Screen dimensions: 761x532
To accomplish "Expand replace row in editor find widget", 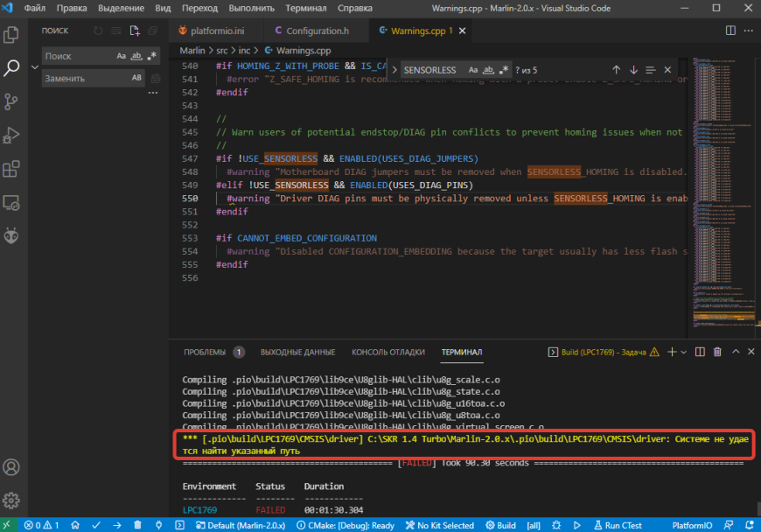I will [394, 70].
